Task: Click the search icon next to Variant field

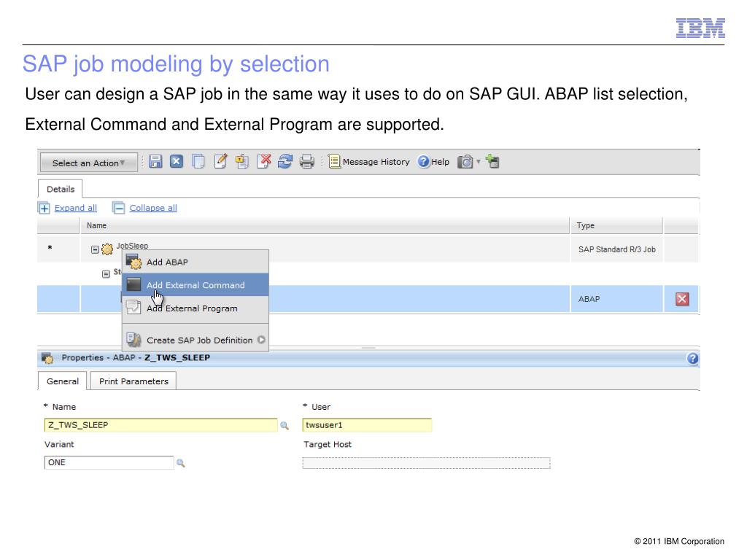Action: point(181,463)
